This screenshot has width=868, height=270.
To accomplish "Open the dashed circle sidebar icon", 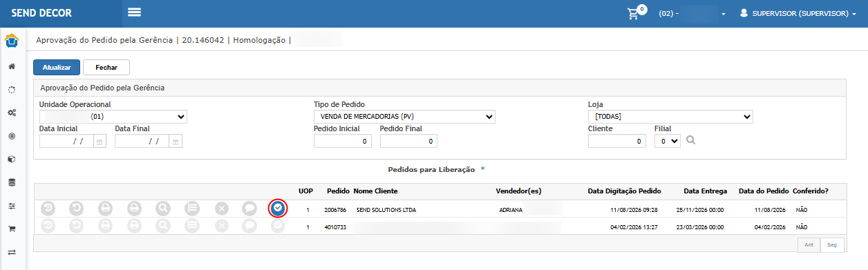I will 12,90.
